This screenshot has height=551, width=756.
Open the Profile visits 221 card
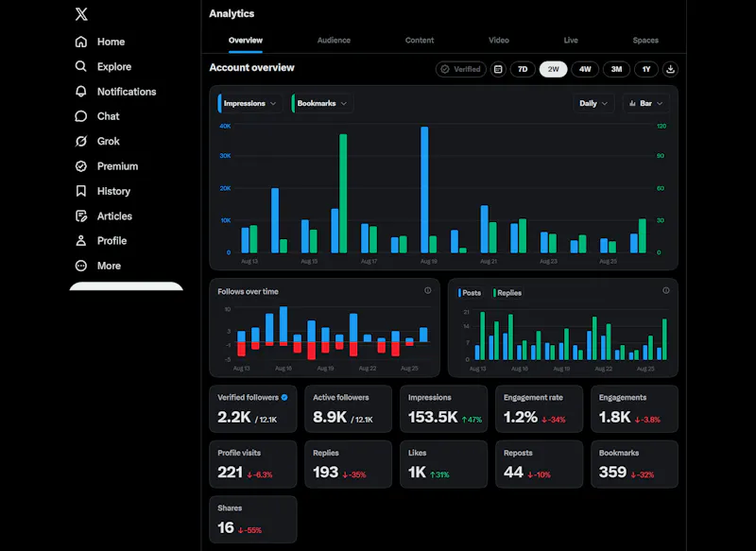253,464
